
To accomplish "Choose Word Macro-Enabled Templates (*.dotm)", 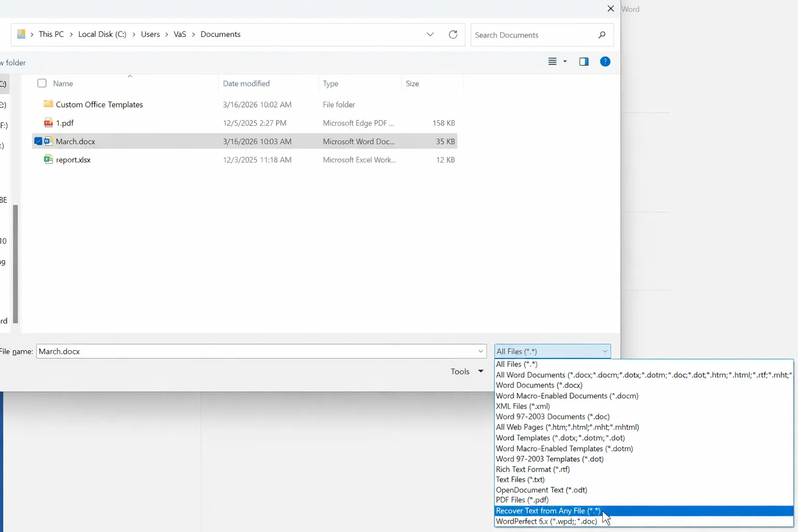I will [x=644, y=448].
